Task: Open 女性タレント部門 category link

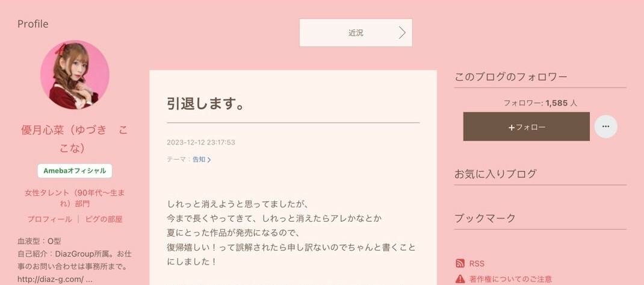Action: click(75, 198)
